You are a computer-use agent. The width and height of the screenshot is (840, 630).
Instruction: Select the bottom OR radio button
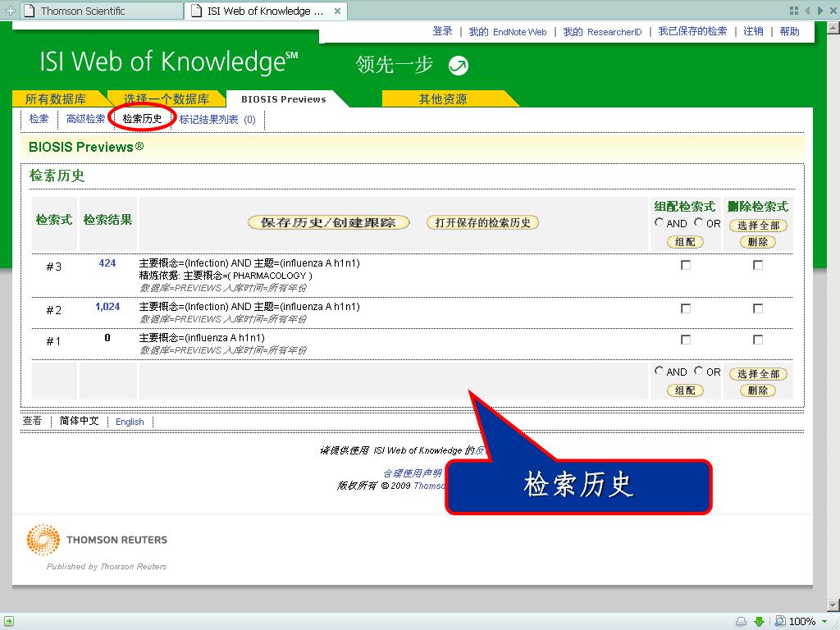click(x=699, y=370)
